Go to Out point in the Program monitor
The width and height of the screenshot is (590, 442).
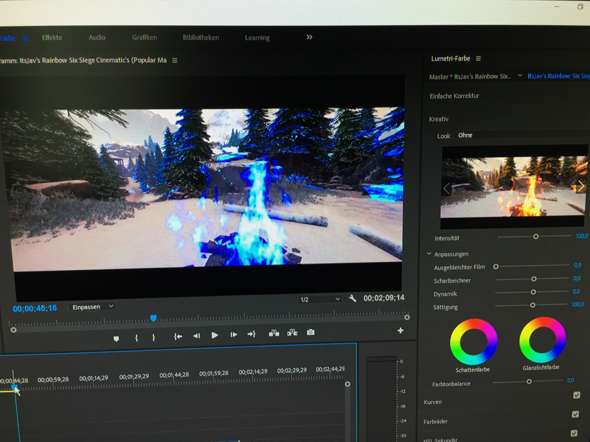pos(251,334)
